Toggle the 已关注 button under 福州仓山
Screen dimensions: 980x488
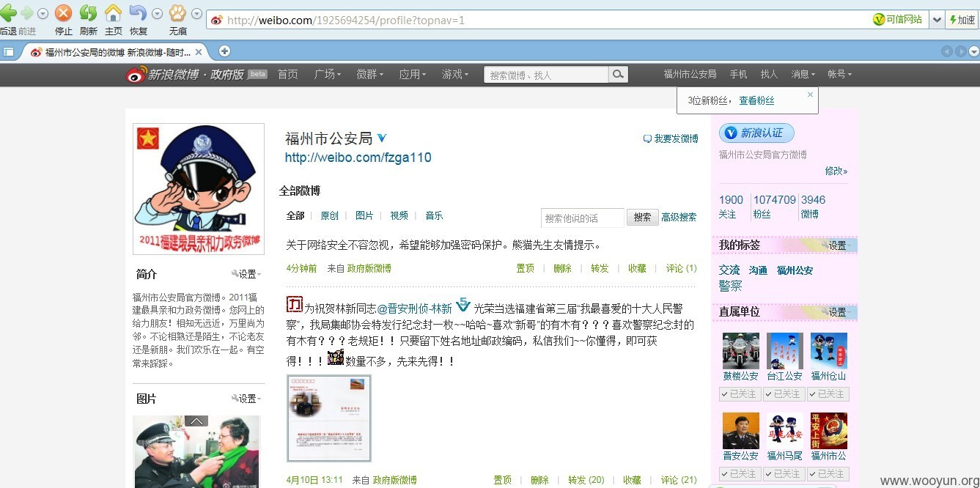coord(828,394)
